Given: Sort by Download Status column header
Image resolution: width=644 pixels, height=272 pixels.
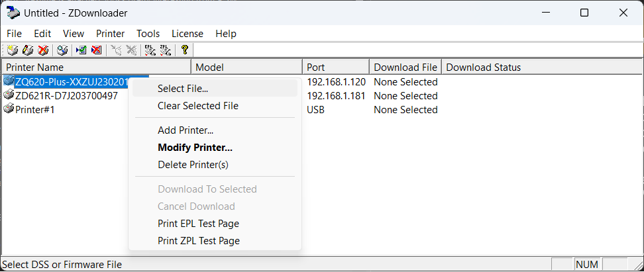Looking at the screenshot, I should coord(542,68).
